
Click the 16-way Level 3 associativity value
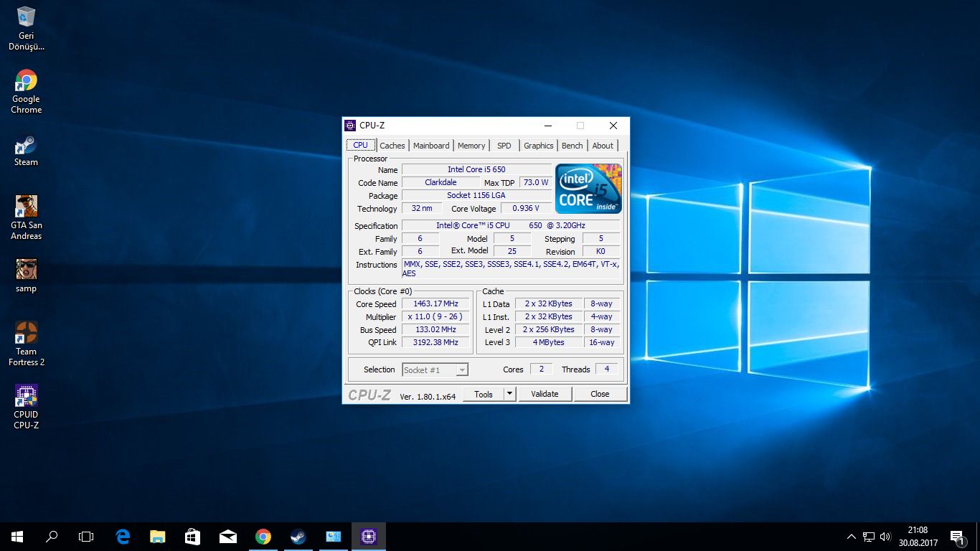(x=601, y=342)
